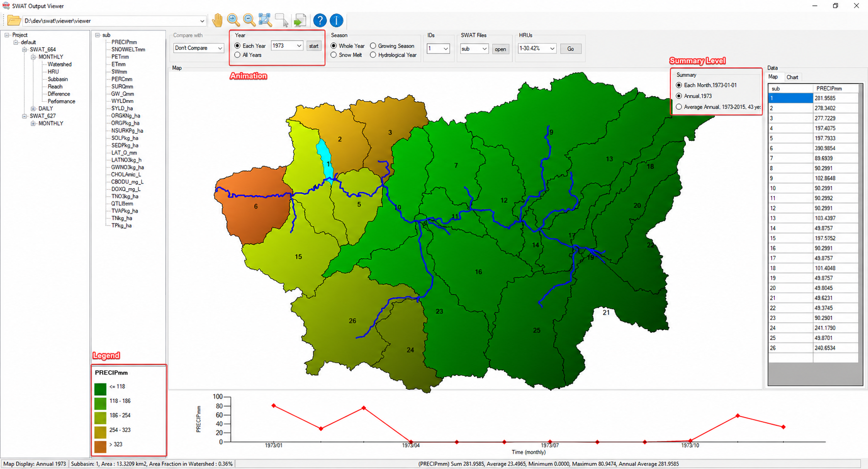Select SURQmm variable in the sub tree

(122, 86)
